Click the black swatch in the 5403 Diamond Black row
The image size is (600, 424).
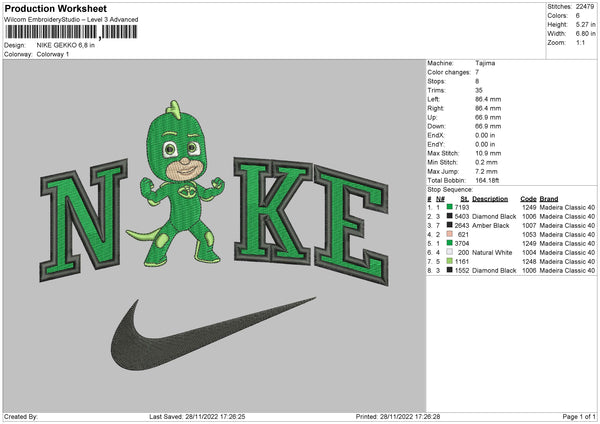point(450,216)
